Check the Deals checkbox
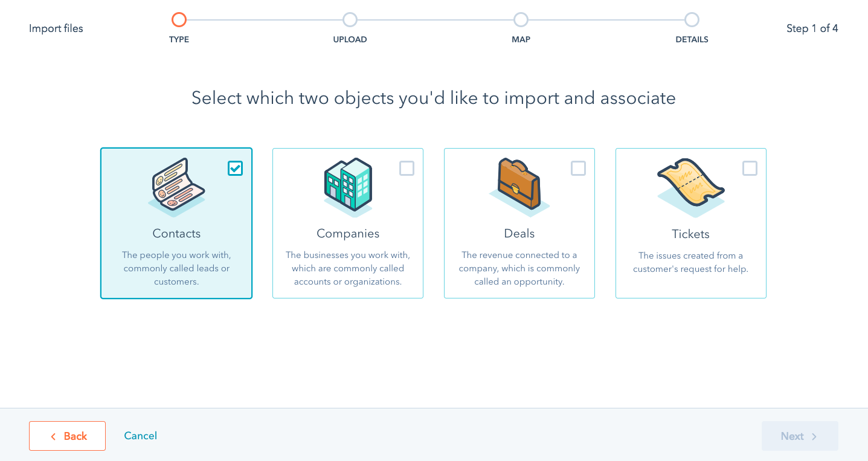 click(x=578, y=169)
